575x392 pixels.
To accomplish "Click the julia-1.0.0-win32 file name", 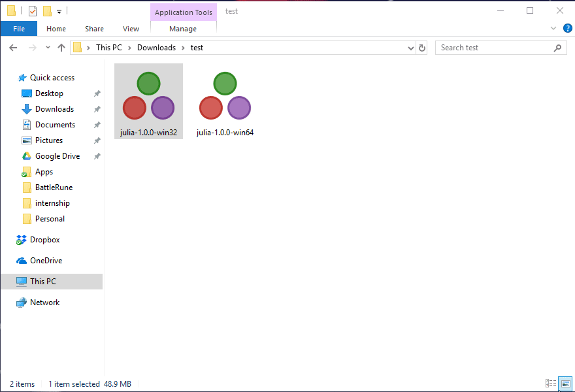I will click(148, 133).
